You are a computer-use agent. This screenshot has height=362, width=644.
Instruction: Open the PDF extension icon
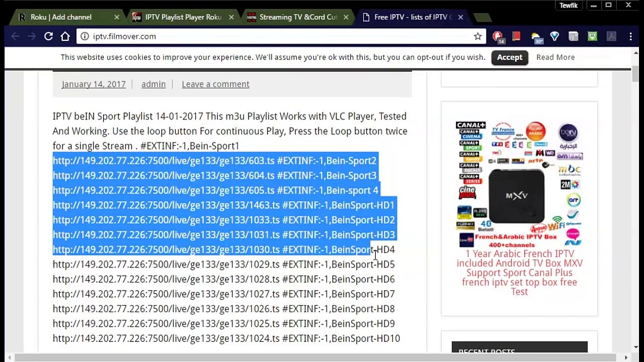[611, 36]
